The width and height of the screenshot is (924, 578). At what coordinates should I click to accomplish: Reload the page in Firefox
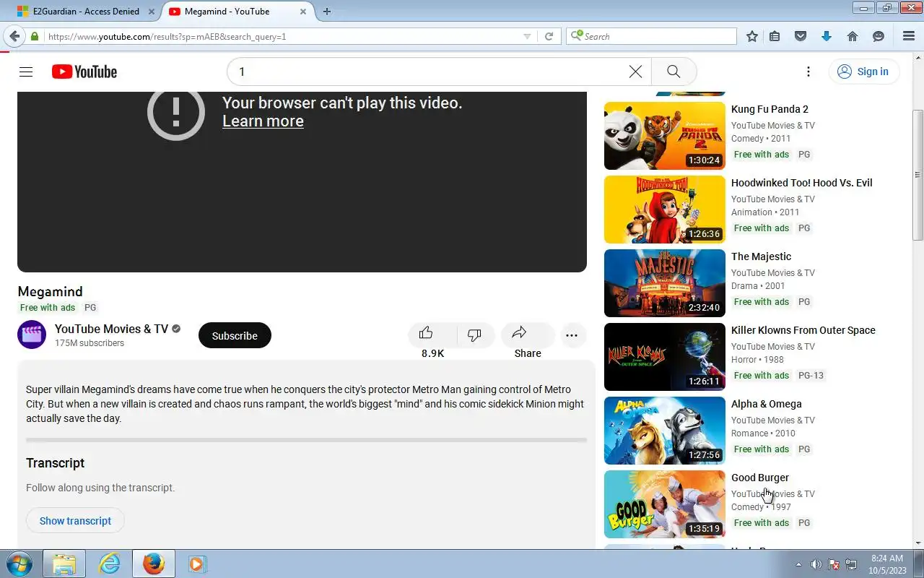549,36
